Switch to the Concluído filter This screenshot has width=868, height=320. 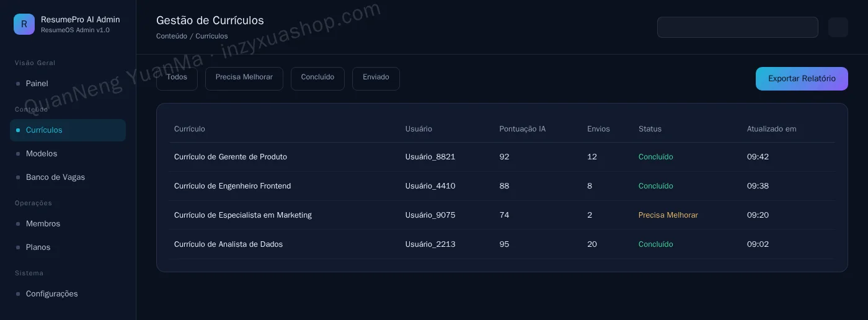317,79
